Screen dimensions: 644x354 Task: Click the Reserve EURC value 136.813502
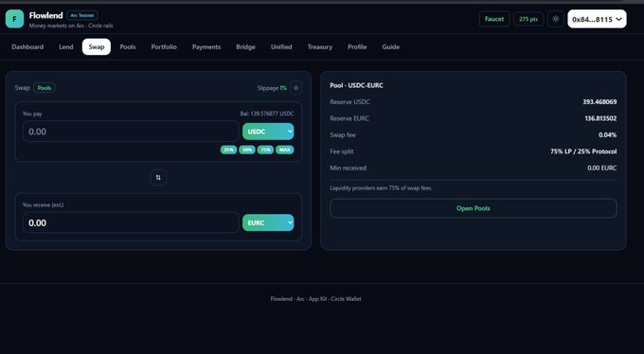(600, 118)
